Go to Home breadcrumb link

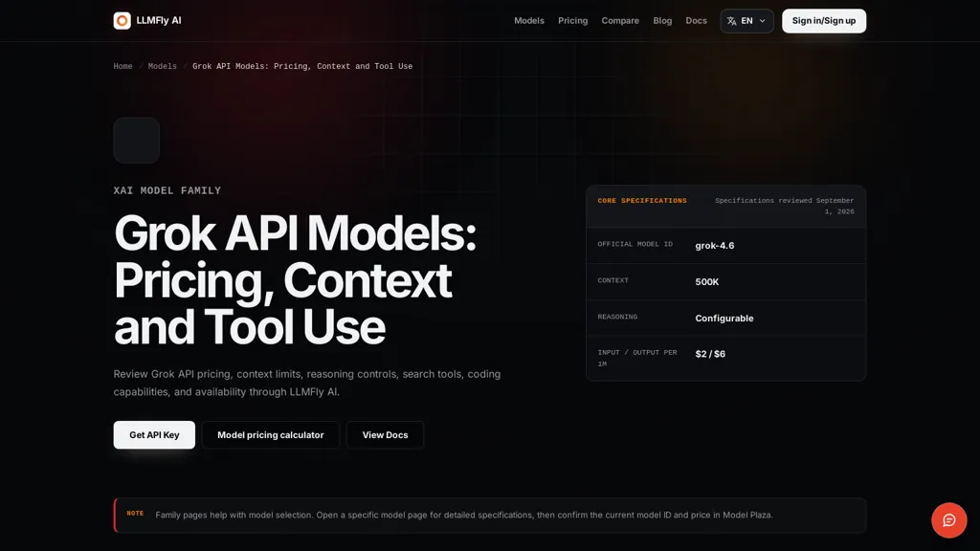pyautogui.click(x=122, y=66)
